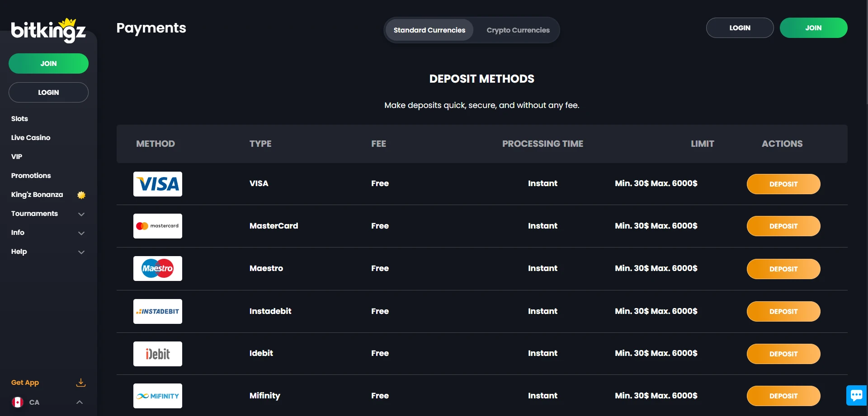Click the TYPE column header
Image resolution: width=868 pixels, height=416 pixels.
260,144
